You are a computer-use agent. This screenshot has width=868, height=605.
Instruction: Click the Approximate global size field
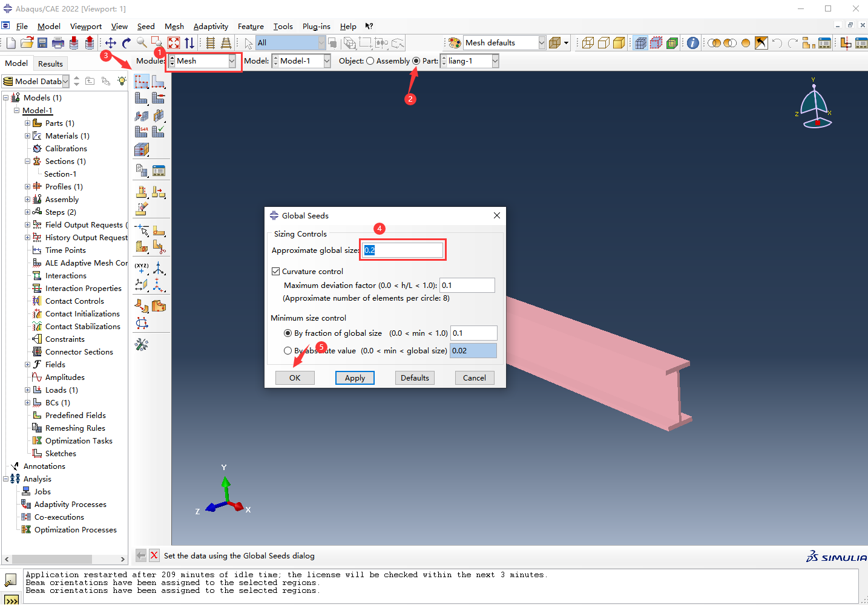click(403, 250)
